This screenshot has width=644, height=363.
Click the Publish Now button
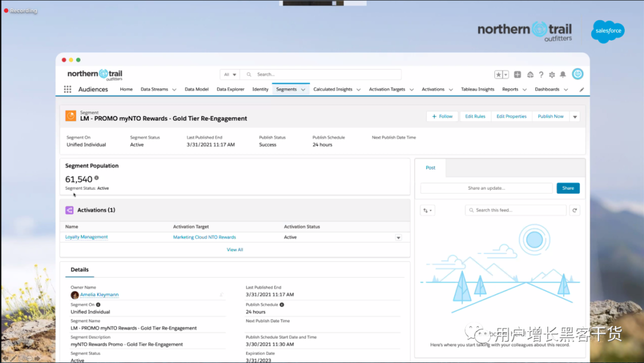click(550, 116)
